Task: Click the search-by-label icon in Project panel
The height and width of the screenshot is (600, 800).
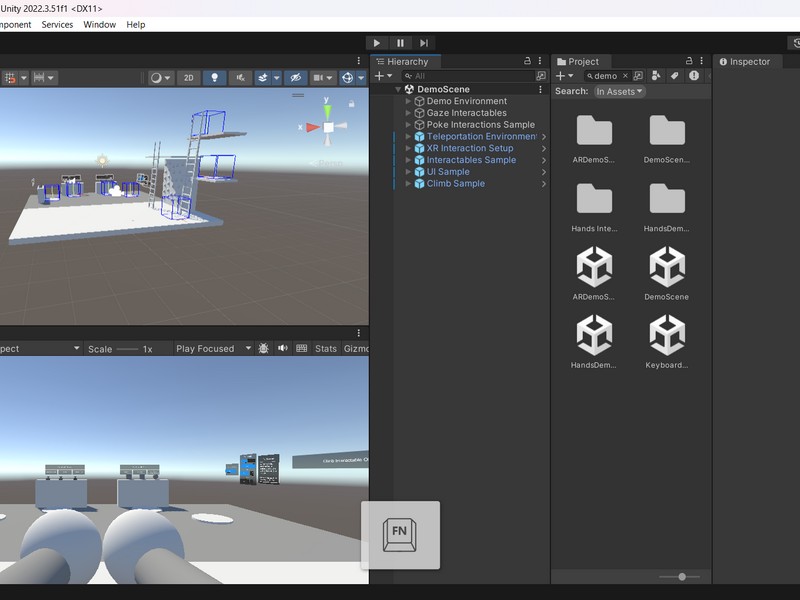Action: pos(674,76)
